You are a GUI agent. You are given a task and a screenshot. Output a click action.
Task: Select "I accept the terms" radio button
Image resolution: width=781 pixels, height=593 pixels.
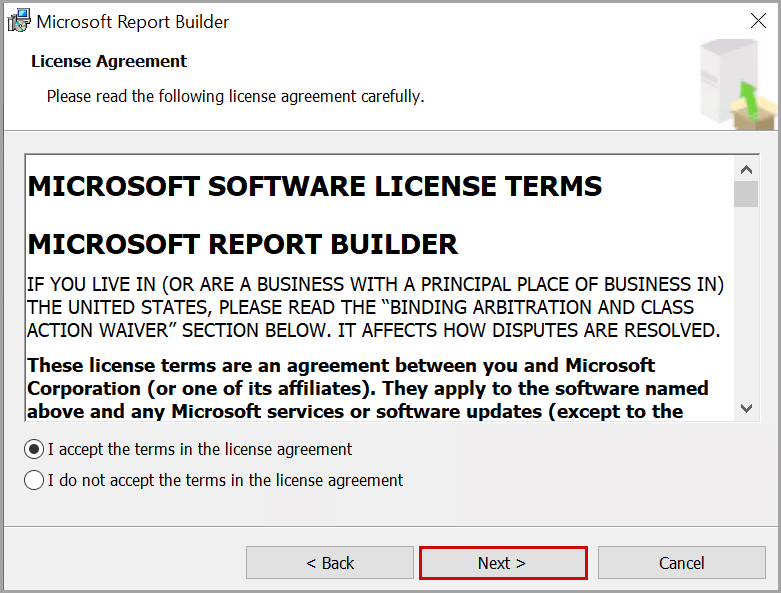[34, 449]
